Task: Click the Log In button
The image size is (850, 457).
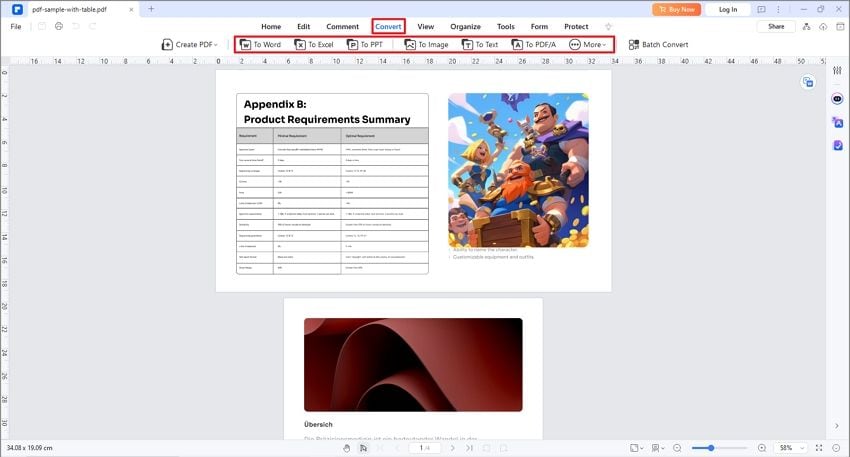Action: click(x=727, y=9)
